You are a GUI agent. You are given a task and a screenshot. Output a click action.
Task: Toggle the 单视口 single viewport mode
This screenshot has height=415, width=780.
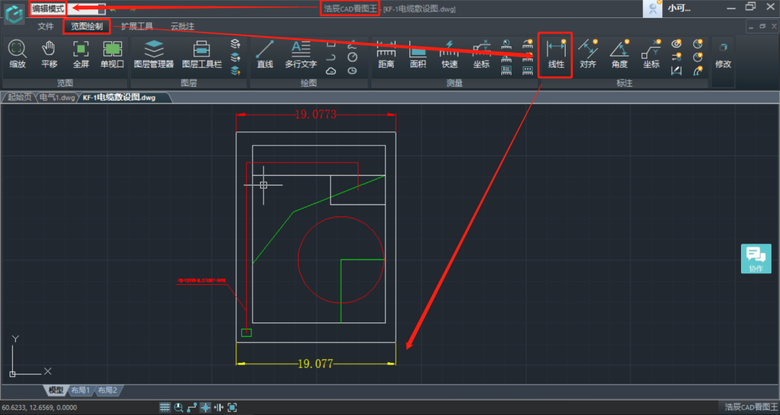[x=112, y=53]
